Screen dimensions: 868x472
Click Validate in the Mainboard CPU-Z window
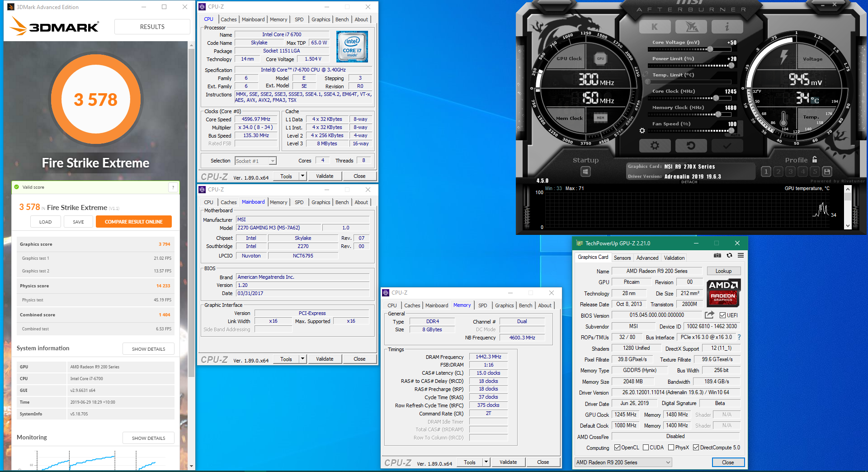tap(325, 359)
